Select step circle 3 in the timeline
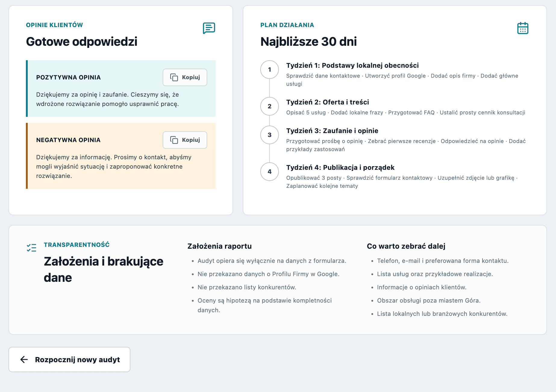Viewport: 556px width, 392px height. coord(270,135)
